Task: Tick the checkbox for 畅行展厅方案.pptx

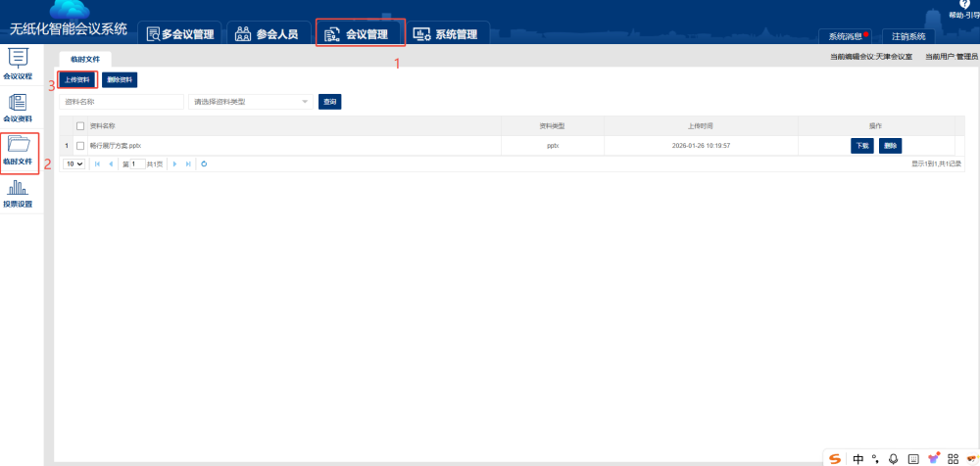Action: pos(80,146)
